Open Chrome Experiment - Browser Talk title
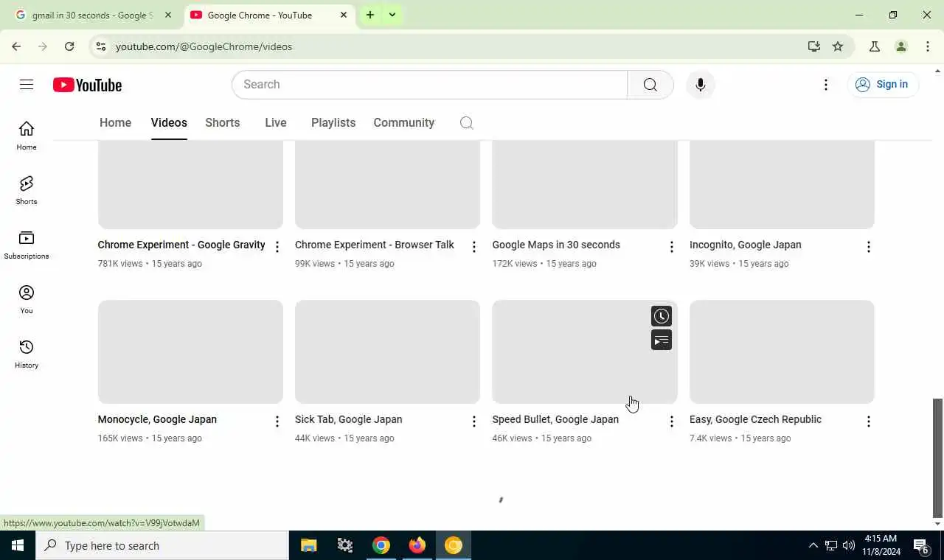 (x=375, y=245)
